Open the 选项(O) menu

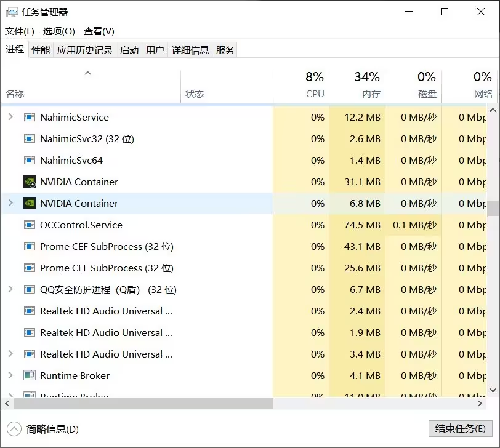pyautogui.click(x=59, y=31)
